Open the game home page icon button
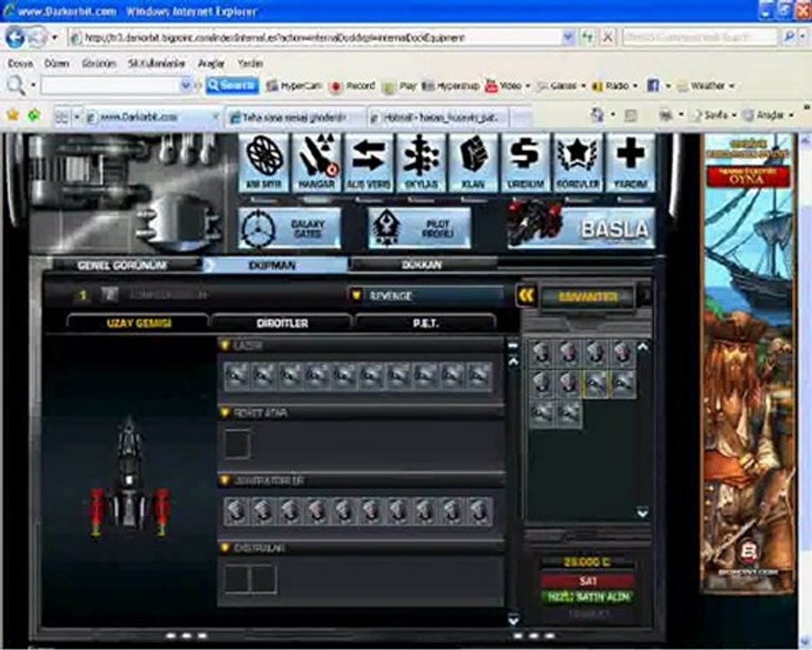This screenshot has height=650, width=812. (x=264, y=162)
